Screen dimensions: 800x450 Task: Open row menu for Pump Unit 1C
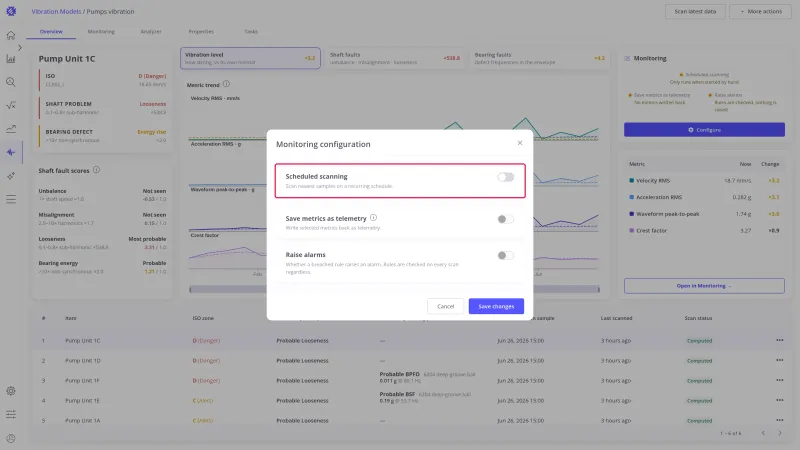(x=780, y=340)
